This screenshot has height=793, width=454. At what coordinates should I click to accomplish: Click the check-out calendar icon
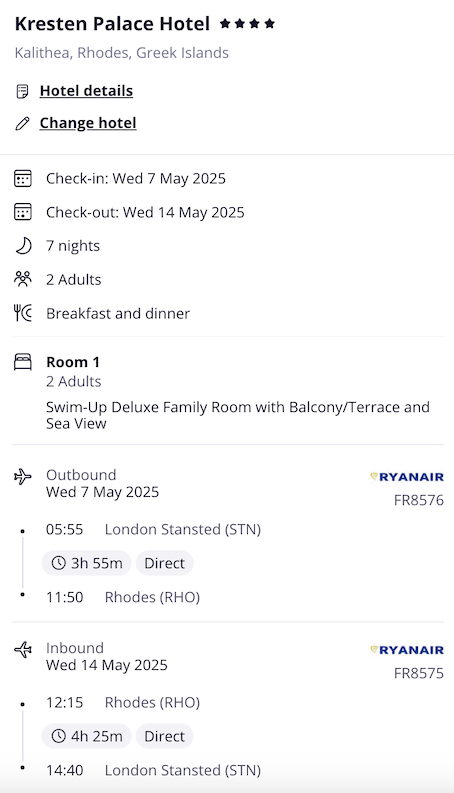pos(23,212)
